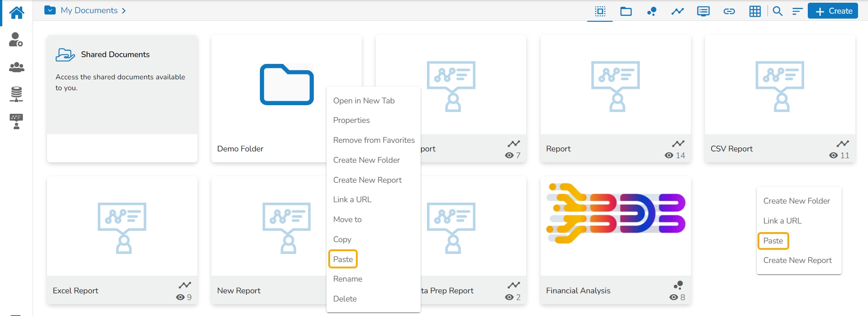Click the Create button
Image resolution: width=868 pixels, height=316 pixels.
coord(833,11)
